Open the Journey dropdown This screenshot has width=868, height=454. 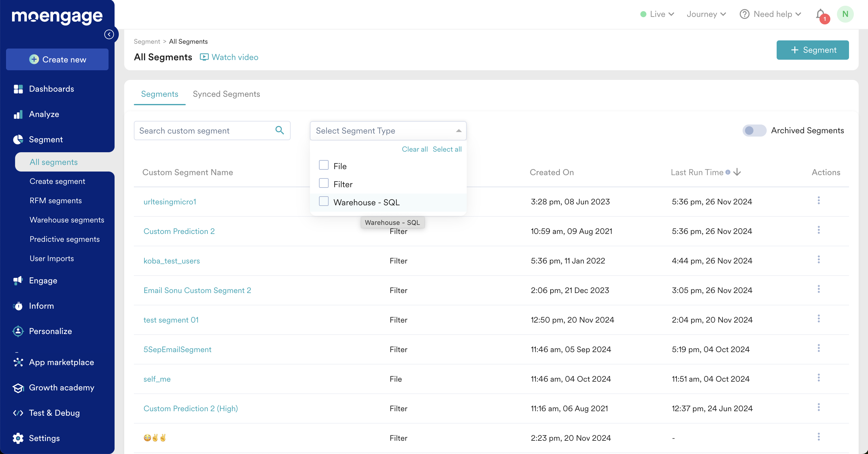point(705,14)
